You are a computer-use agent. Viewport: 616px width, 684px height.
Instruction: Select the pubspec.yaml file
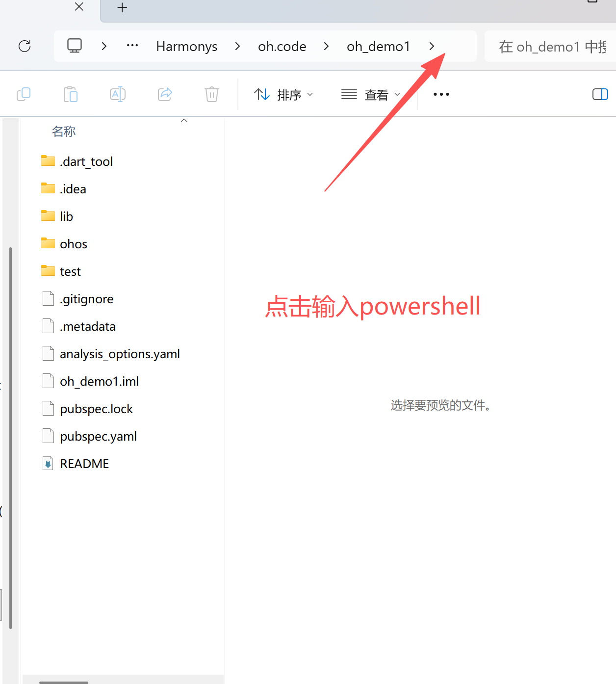click(x=98, y=436)
